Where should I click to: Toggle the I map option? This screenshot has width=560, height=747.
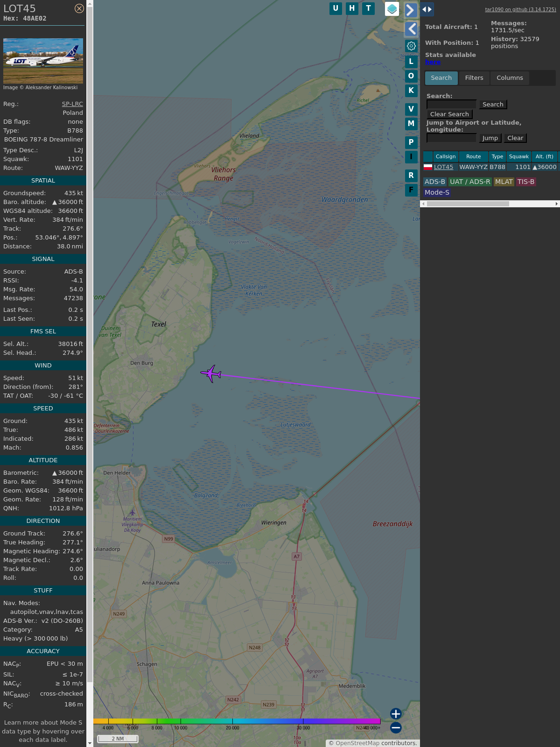[411, 156]
